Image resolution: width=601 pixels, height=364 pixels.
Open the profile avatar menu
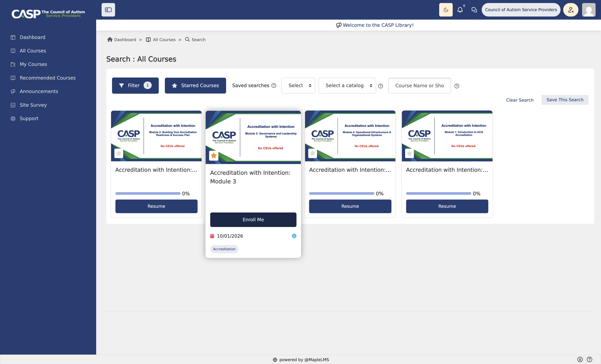click(589, 10)
